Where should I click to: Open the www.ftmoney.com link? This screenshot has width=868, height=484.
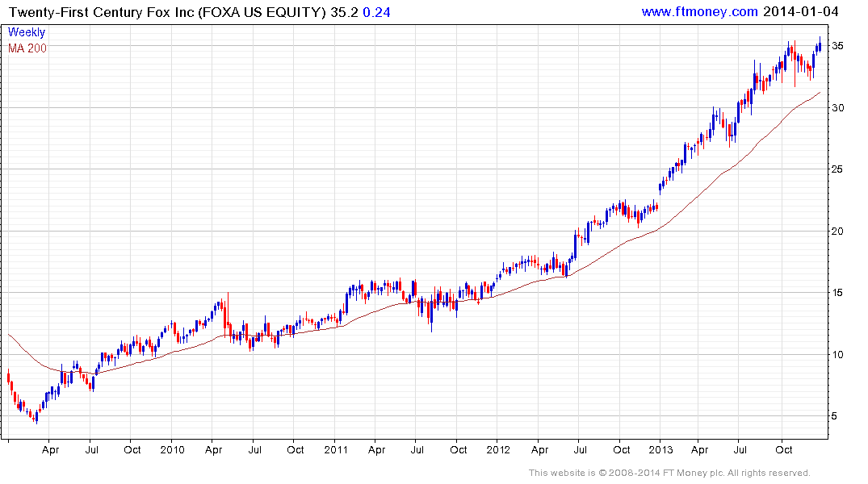tap(700, 11)
